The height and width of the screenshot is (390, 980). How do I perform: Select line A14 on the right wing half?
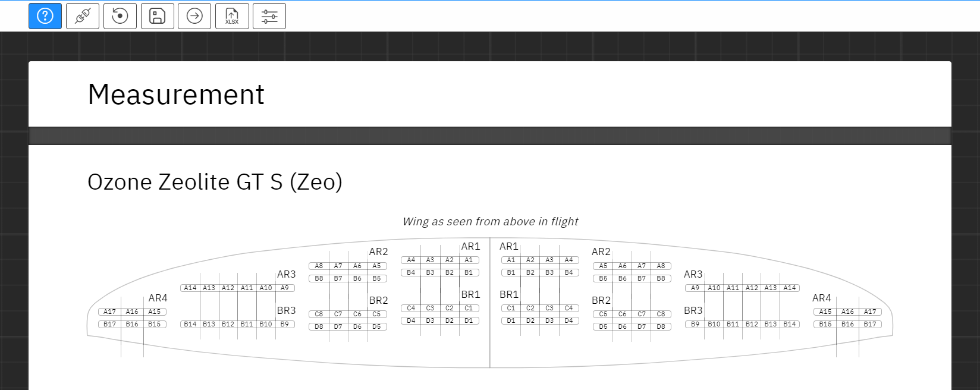click(790, 288)
